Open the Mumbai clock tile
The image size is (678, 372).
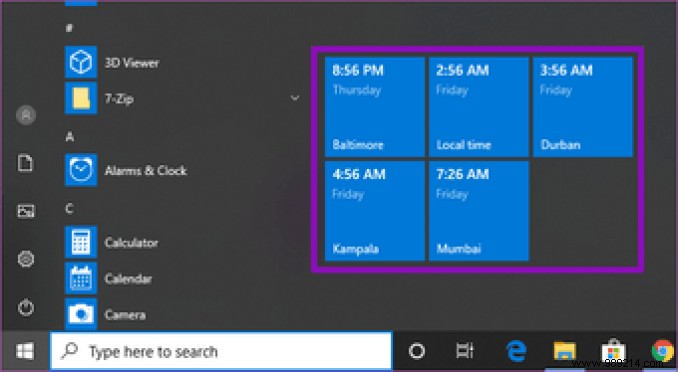tap(479, 211)
